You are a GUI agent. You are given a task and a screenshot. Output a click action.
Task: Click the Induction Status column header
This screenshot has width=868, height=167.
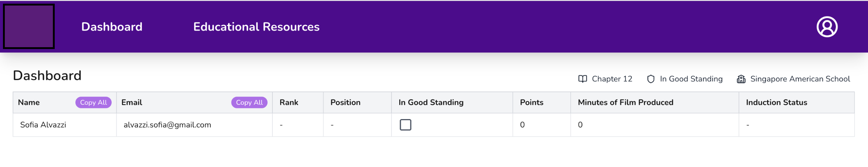776,102
